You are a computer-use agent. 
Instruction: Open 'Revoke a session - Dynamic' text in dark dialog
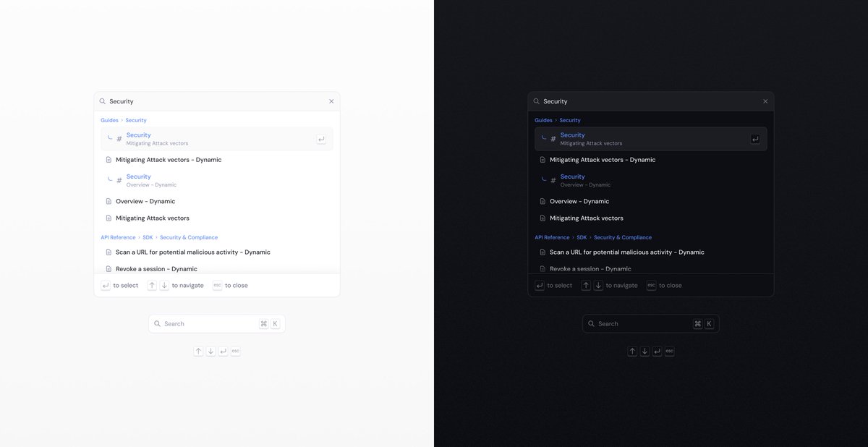tap(590, 269)
